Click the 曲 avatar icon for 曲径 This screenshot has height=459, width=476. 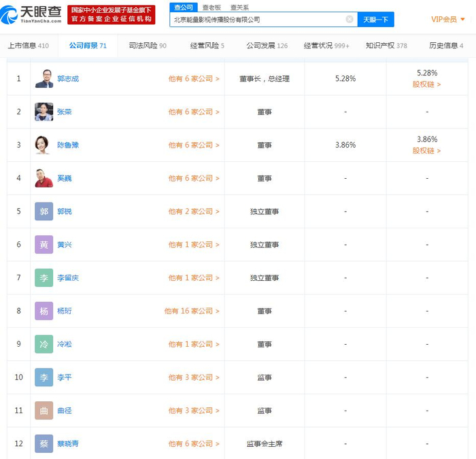44,411
